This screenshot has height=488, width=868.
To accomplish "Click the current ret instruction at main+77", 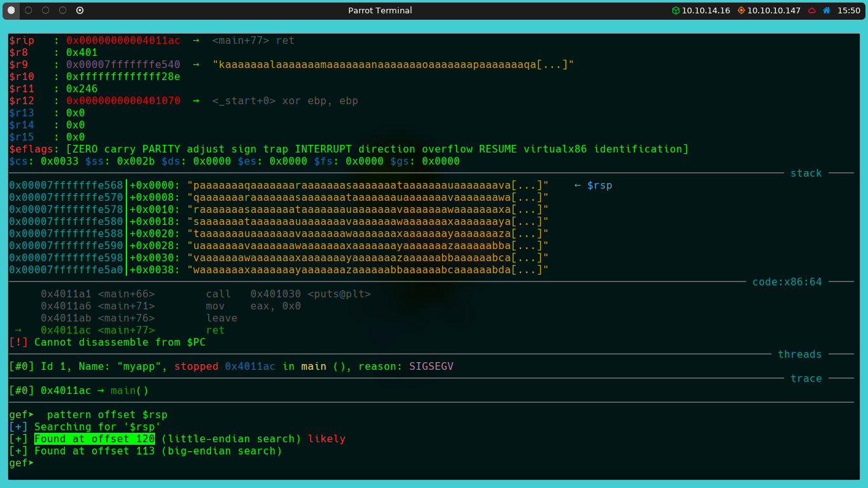I will click(x=133, y=330).
